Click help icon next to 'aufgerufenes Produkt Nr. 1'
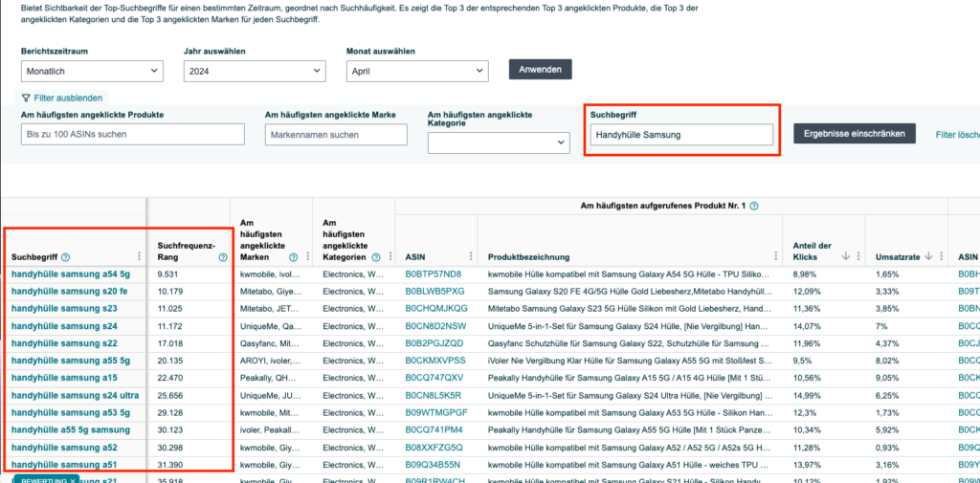The height and width of the screenshot is (483, 980). coord(754,206)
